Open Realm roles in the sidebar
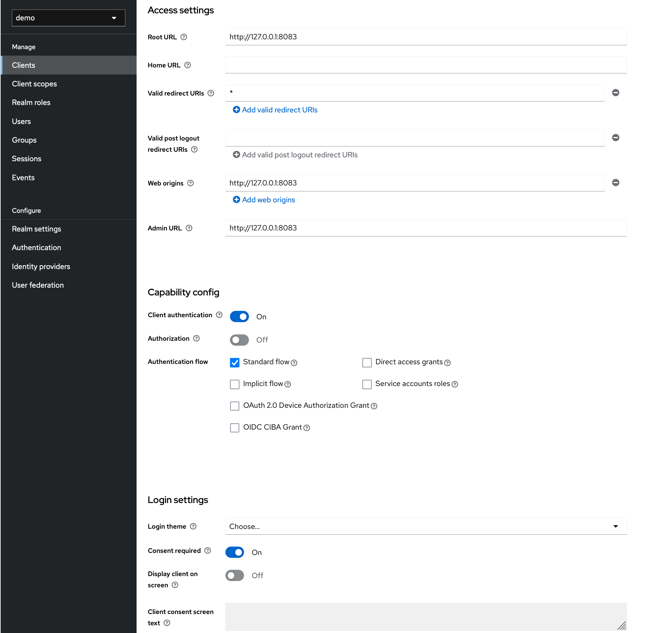The height and width of the screenshot is (633, 672). coord(68,103)
